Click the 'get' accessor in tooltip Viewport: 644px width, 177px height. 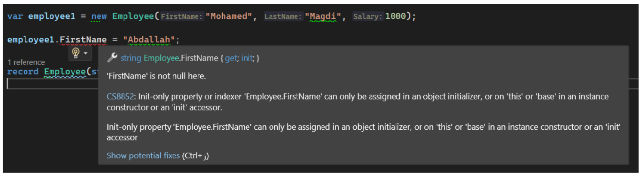point(230,58)
